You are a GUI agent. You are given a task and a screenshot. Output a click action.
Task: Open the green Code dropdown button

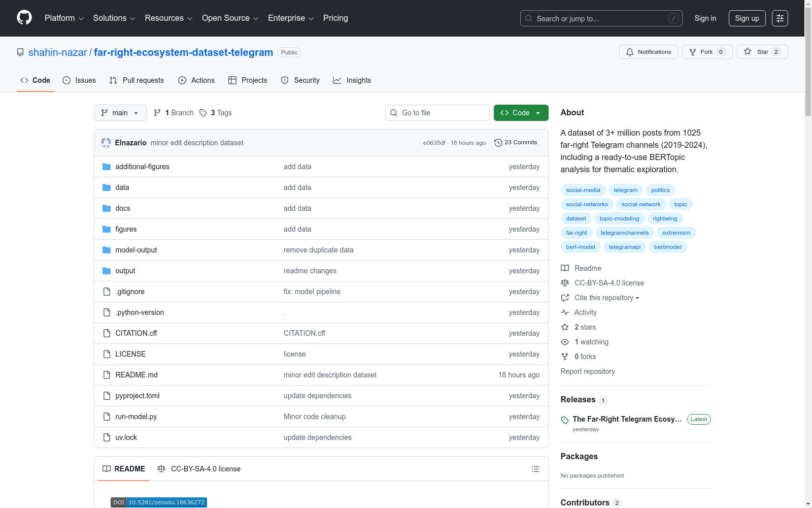(x=521, y=113)
